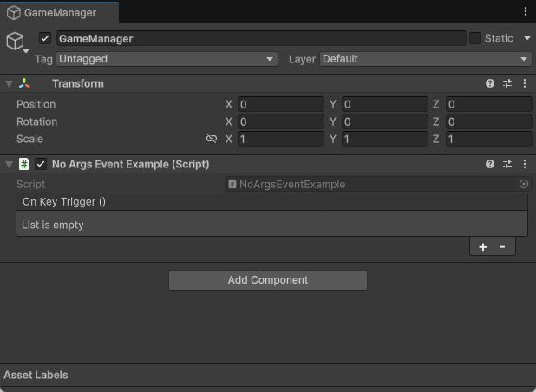The image size is (536, 392).
Task: Open script component presets icon
Action: coord(507,164)
